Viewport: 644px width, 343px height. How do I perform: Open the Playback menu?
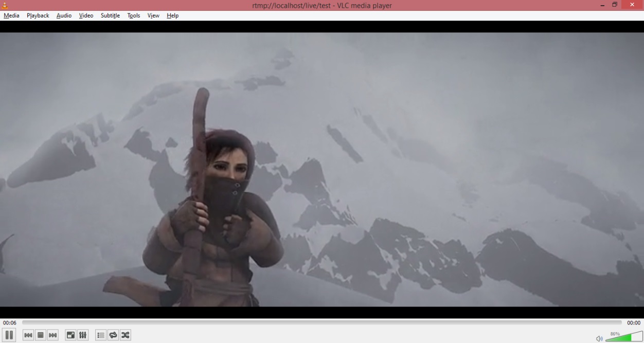[x=38, y=15]
